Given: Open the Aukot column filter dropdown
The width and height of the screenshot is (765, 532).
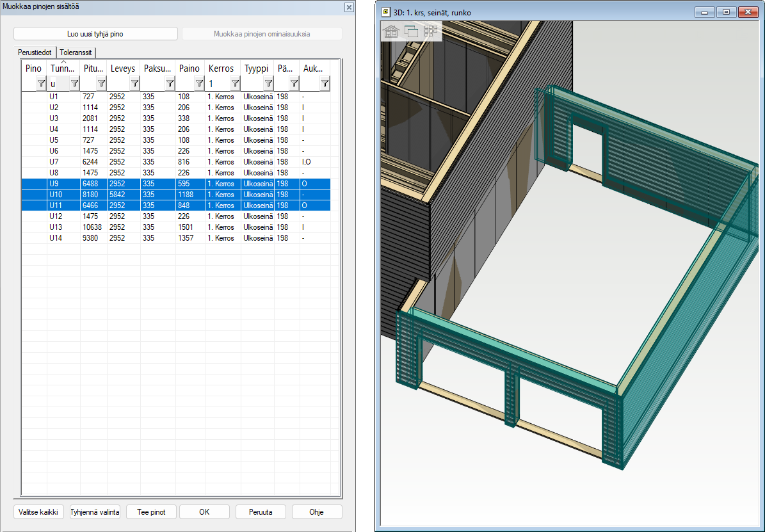Looking at the screenshot, I should pos(325,83).
